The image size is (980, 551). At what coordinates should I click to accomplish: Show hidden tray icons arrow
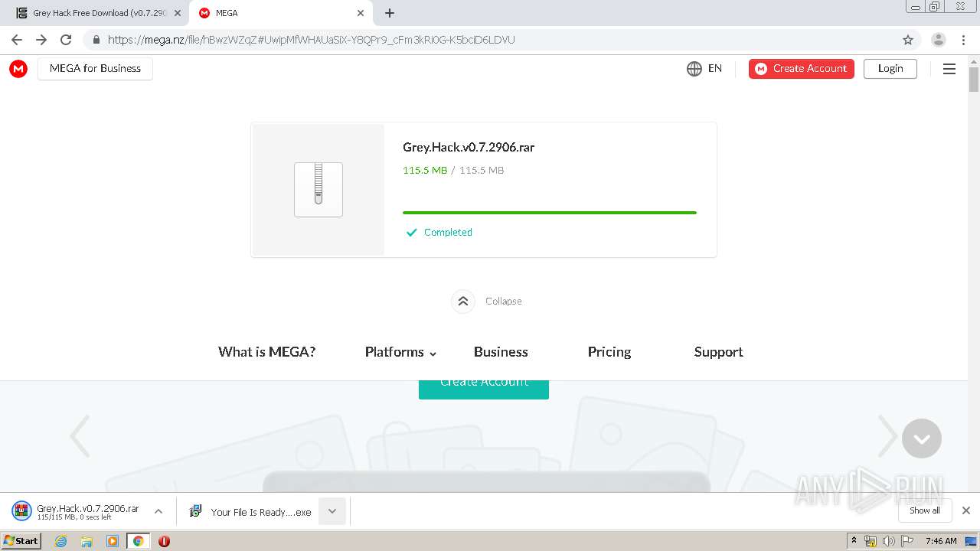point(854,541)
